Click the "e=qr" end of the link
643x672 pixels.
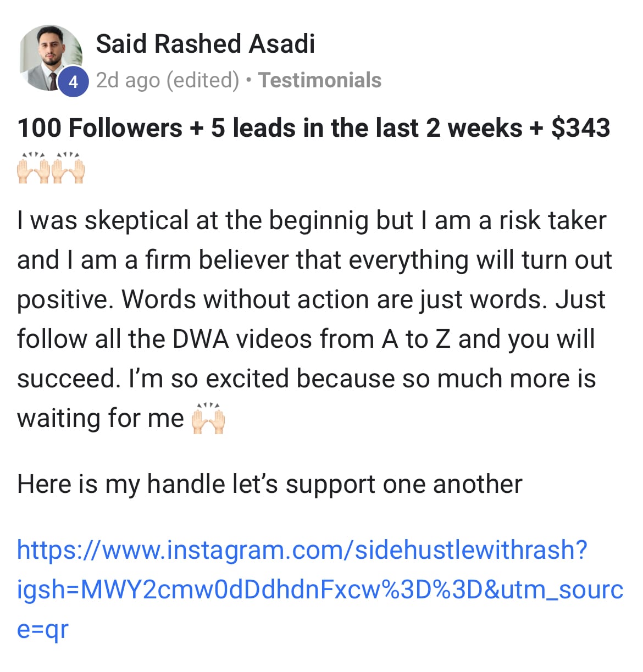pyautogui.click(x=42, y=629)
